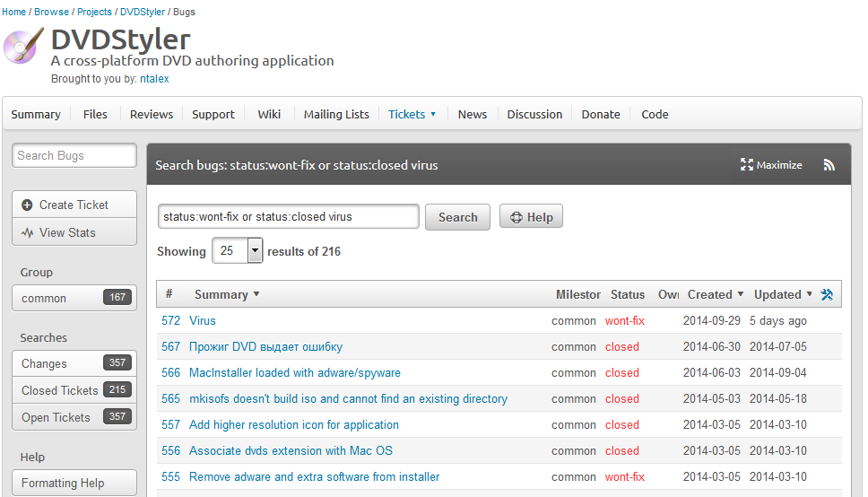Click the # column header
Image resolution: width=868 pixels, height=497 pixels.
pyautogui.click(x=169, y=293)
